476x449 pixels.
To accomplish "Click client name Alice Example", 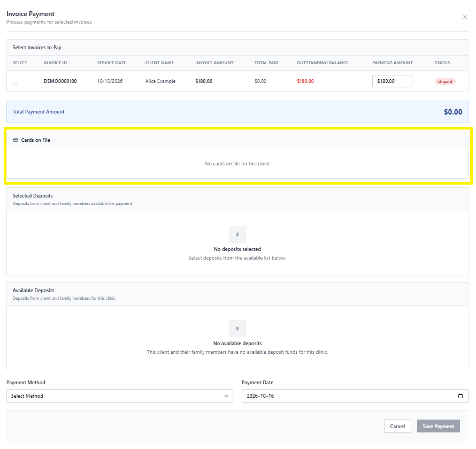I will click(x=160, y=81).
